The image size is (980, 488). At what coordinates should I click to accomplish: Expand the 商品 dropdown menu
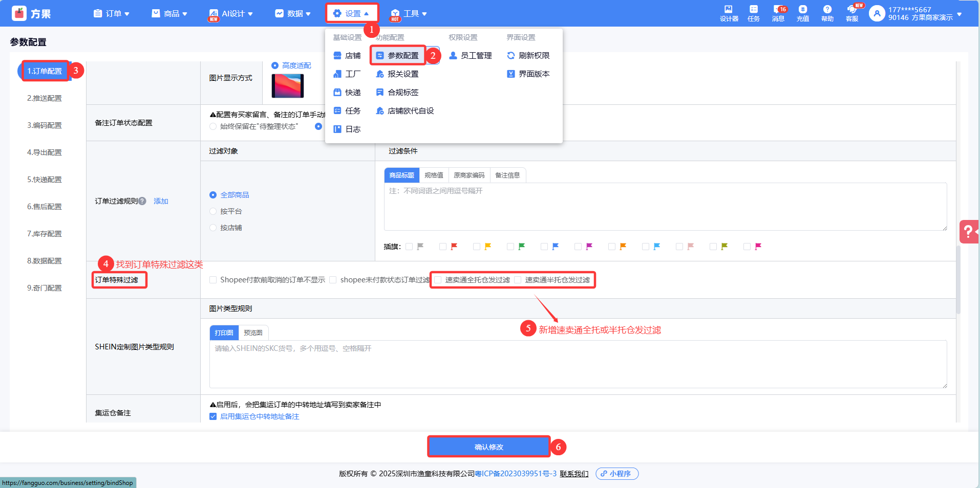coord(169,13)
